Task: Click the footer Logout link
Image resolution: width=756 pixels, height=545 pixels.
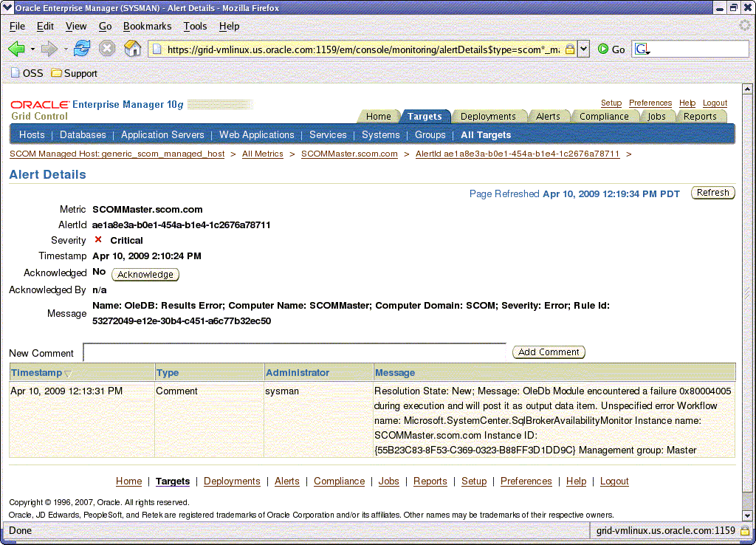Action: 614,481
